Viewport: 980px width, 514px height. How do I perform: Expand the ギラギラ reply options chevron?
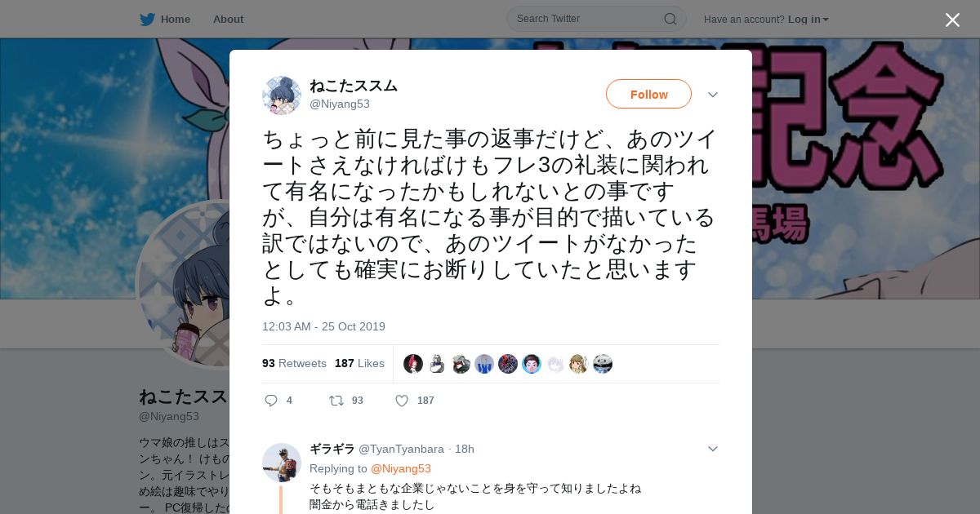(x=712, y=449)
